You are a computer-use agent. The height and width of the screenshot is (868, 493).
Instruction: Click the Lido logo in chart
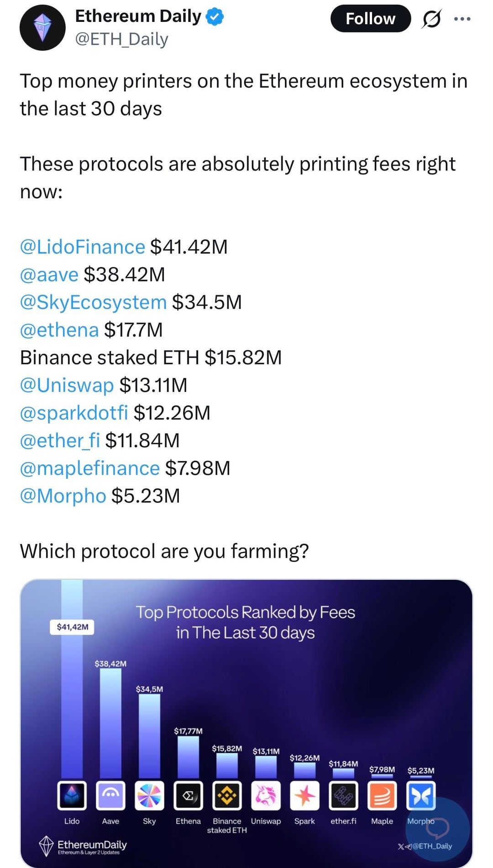pos(72,795)
